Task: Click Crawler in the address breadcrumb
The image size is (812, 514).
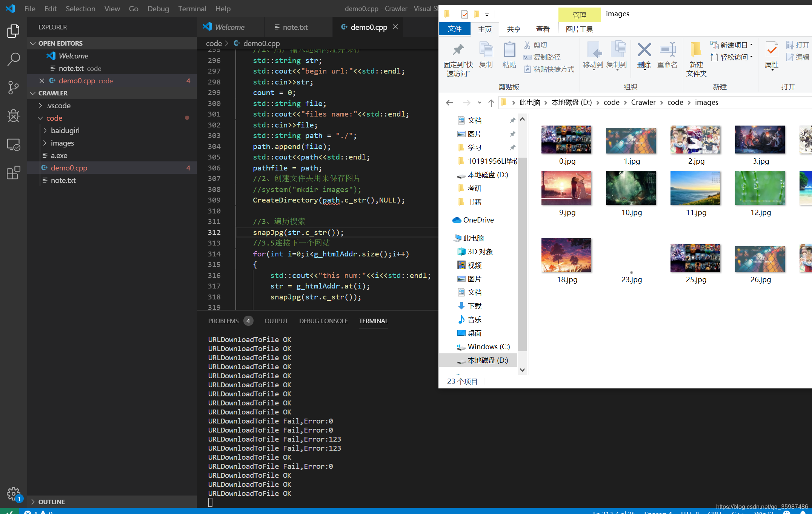Action: pyautogui.click(x=643, y=103)
